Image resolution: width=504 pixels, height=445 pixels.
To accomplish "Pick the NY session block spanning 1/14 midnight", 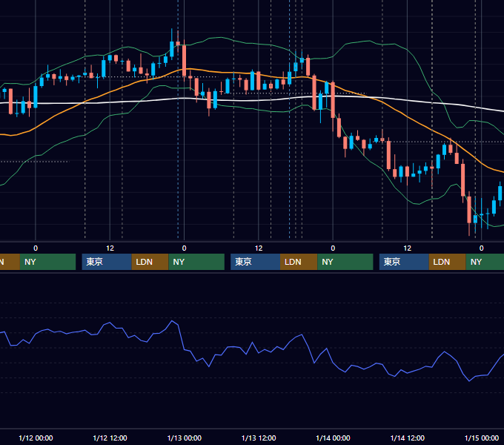I will click(x=345, y=262).
